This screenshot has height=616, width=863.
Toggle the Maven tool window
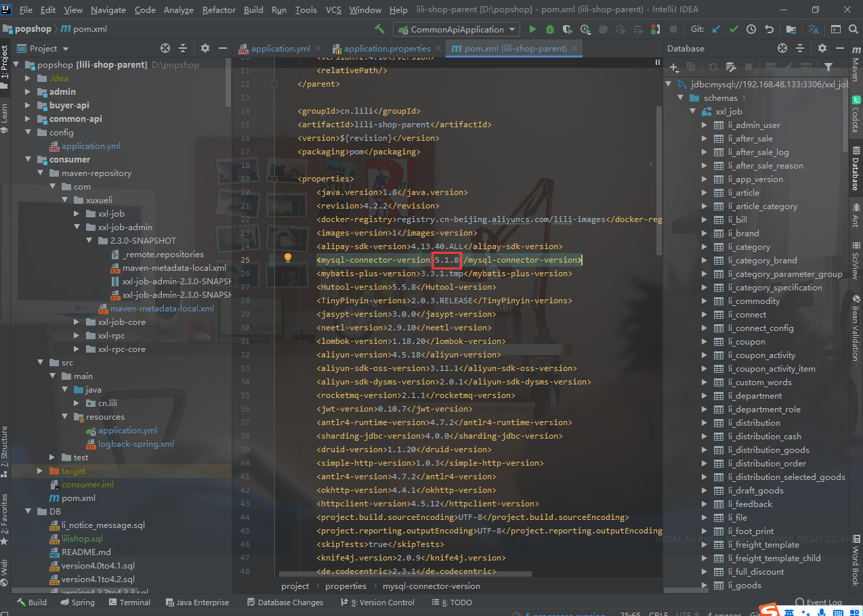point(857,67)
